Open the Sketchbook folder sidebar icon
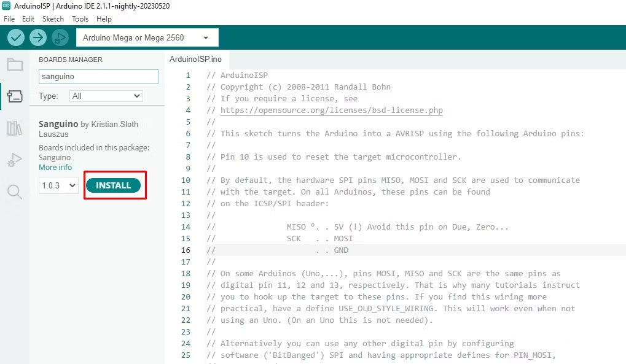The width and height of the screenshot is (626, 364). click(x=15, y=64)
